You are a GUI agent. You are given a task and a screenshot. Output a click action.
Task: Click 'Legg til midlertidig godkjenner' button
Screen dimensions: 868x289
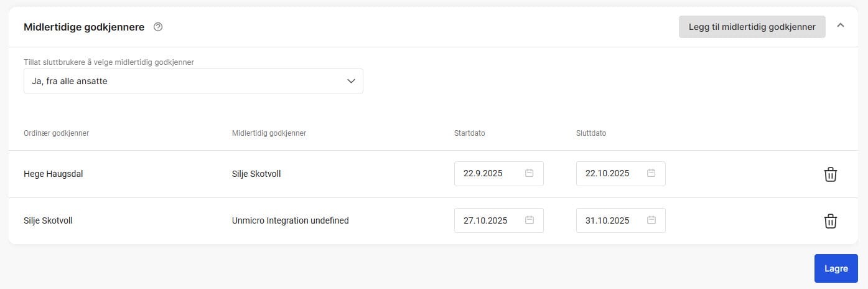pyautogui.click(x=752, y=27)
